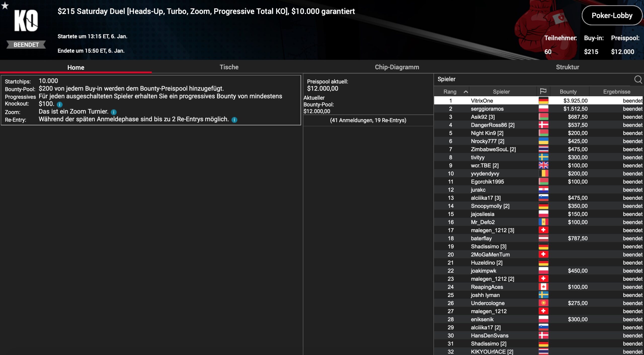
Task: Click the UK flag beside wcr.TBE
Action: [x=543, y=165]
